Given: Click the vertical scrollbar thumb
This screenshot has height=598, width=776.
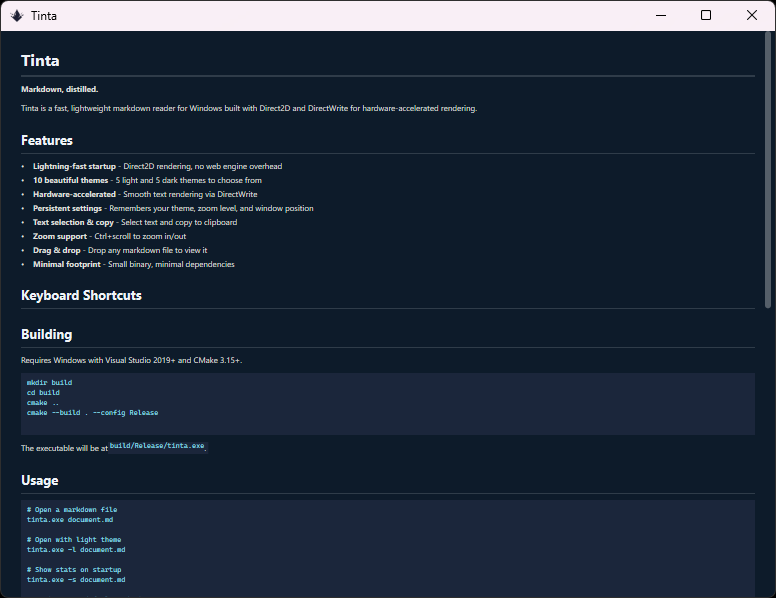Looking at the screenshot, I should [x=769, y=170].
